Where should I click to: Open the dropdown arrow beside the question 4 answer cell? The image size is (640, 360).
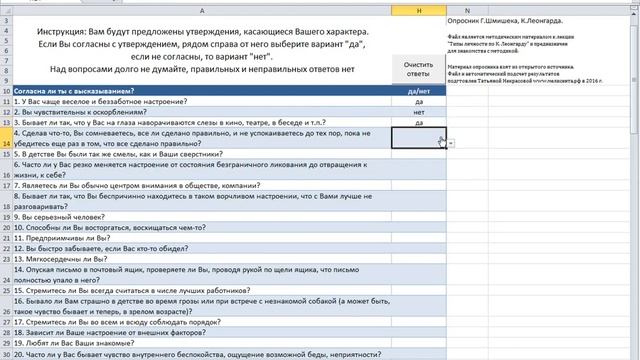[451, 143]
